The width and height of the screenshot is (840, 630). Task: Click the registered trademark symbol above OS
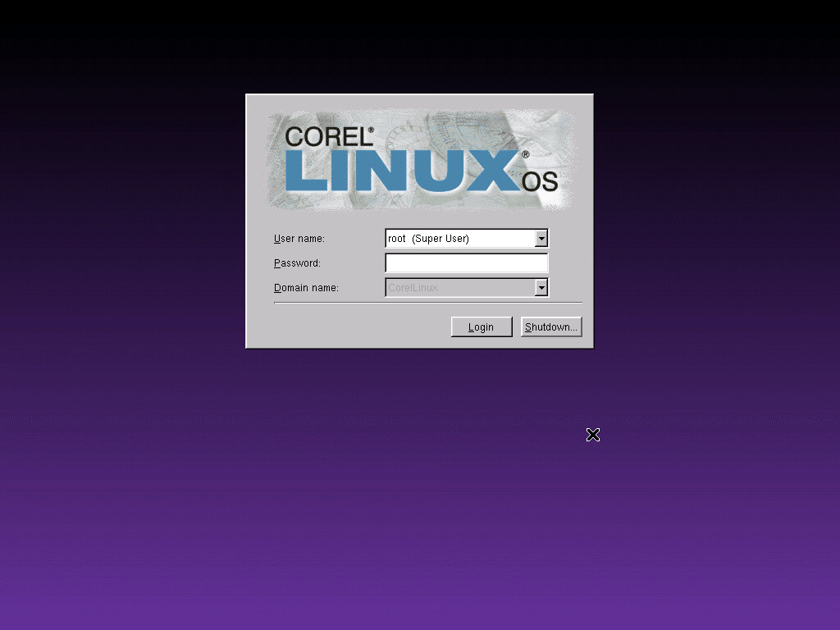526,154
